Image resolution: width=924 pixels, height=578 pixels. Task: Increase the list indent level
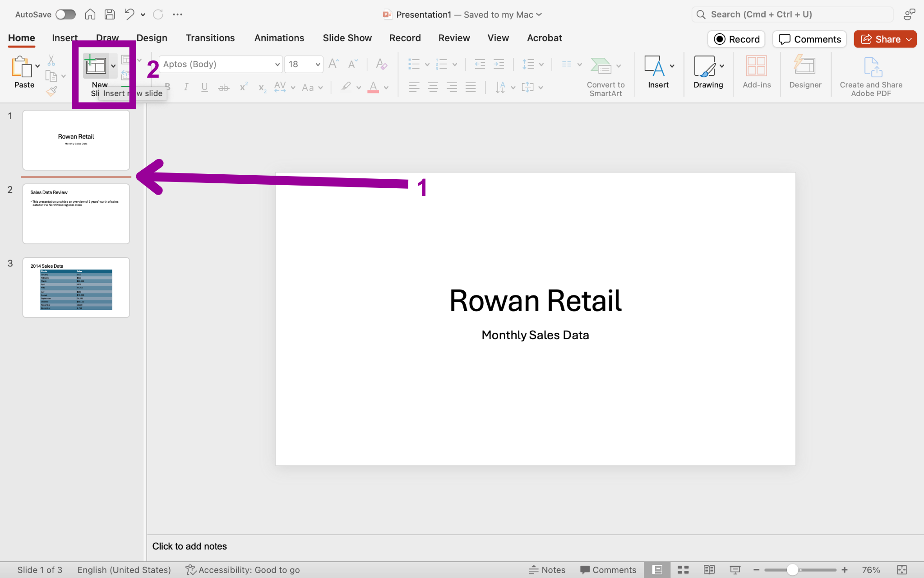[x=499, y=64]
